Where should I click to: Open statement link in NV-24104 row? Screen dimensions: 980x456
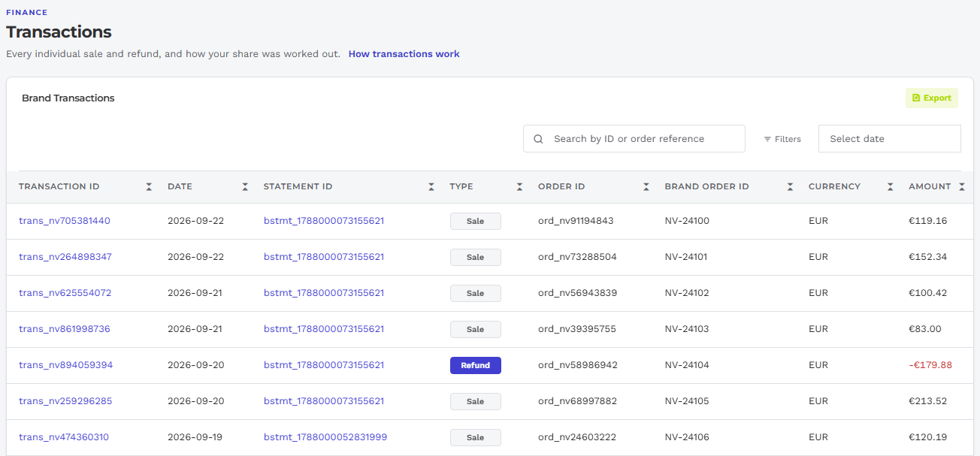(324, 365)
